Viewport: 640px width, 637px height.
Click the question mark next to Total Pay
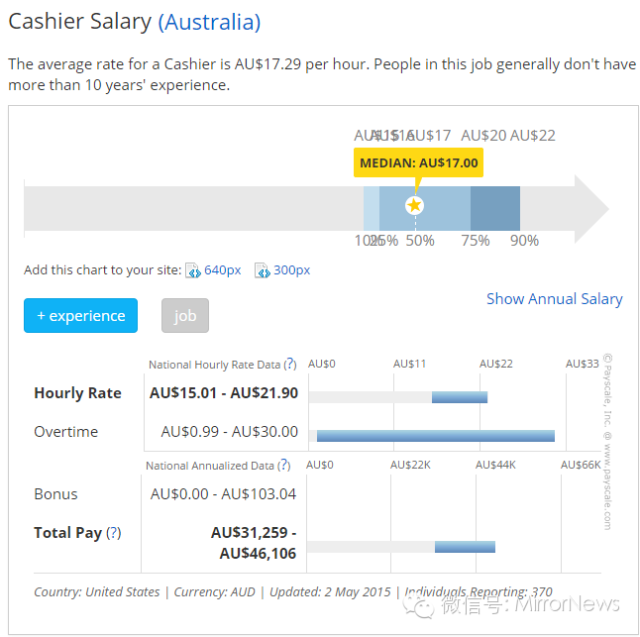pyautogui.click(x=114, y=533)
